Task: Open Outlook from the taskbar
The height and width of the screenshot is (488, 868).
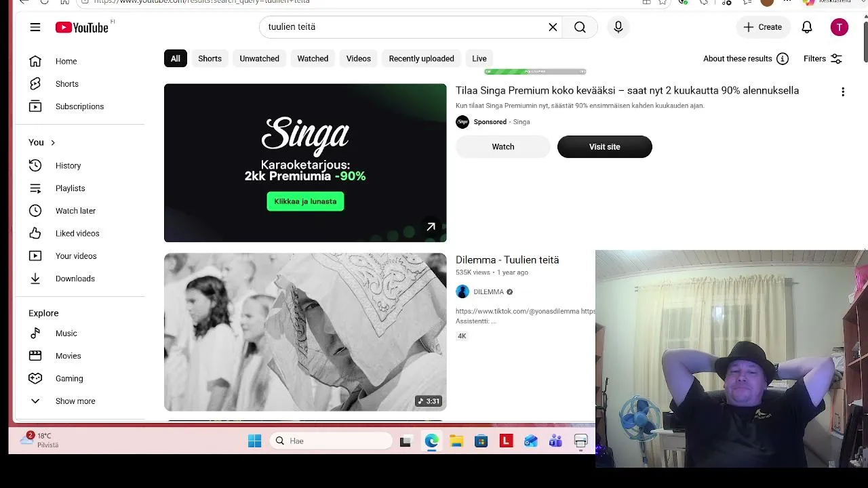Action: click(530, 441)
